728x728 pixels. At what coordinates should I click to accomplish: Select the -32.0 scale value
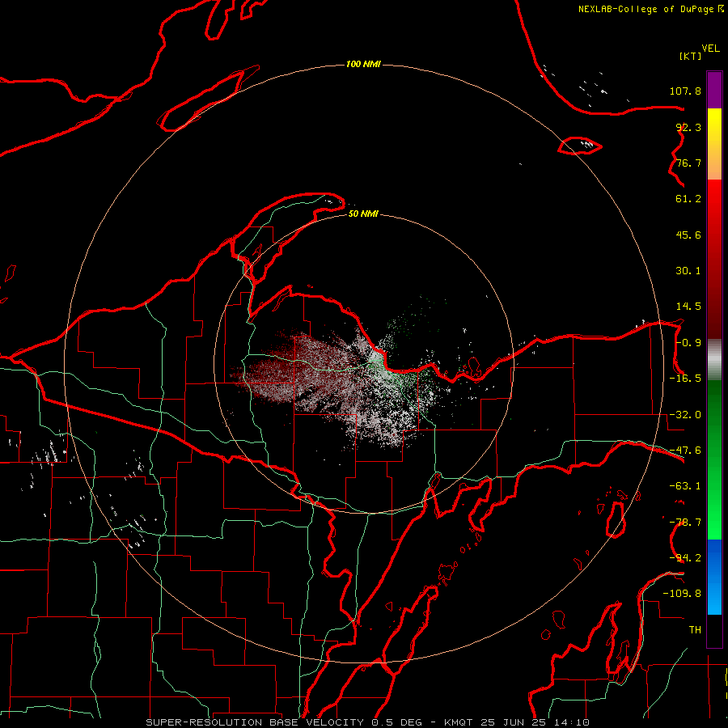[685, 415]
